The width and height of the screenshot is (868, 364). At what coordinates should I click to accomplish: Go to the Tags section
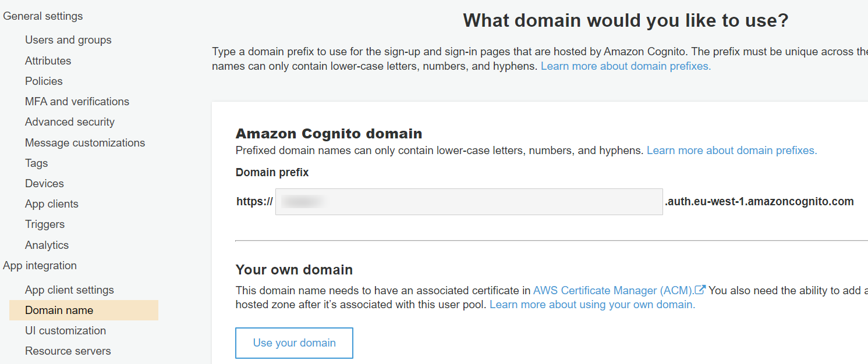point(36,163)
